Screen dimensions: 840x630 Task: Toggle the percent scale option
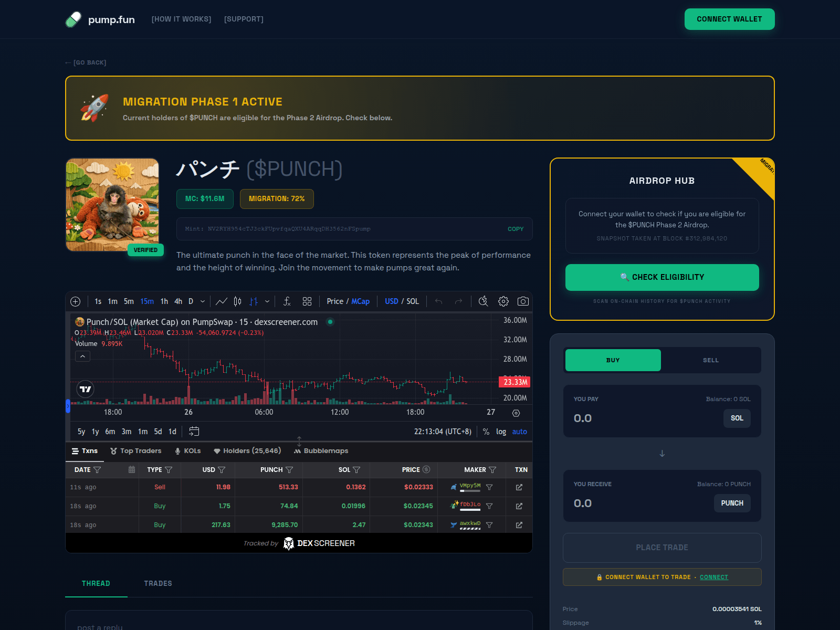pos(486,432)
